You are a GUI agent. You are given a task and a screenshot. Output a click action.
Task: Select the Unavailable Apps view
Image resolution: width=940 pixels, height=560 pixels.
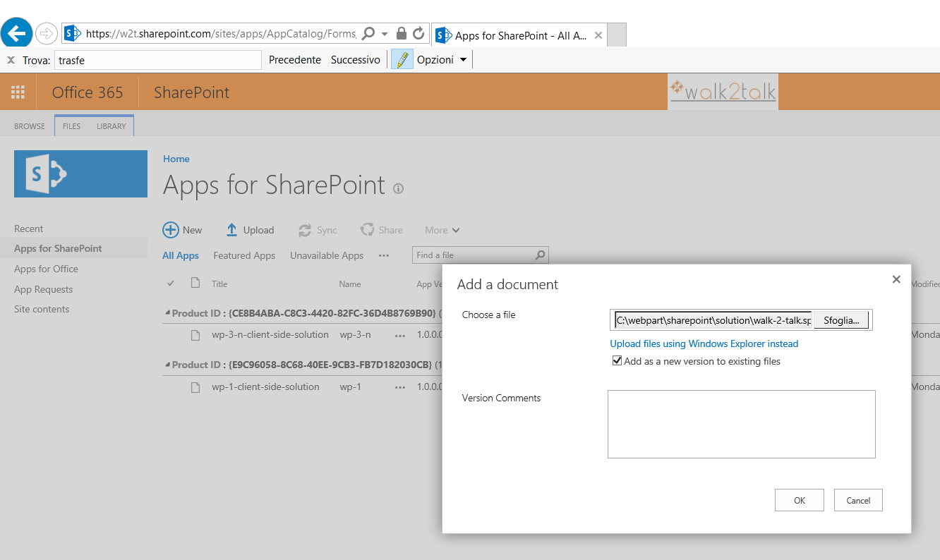pyautogui.click(x=327, y=255)
